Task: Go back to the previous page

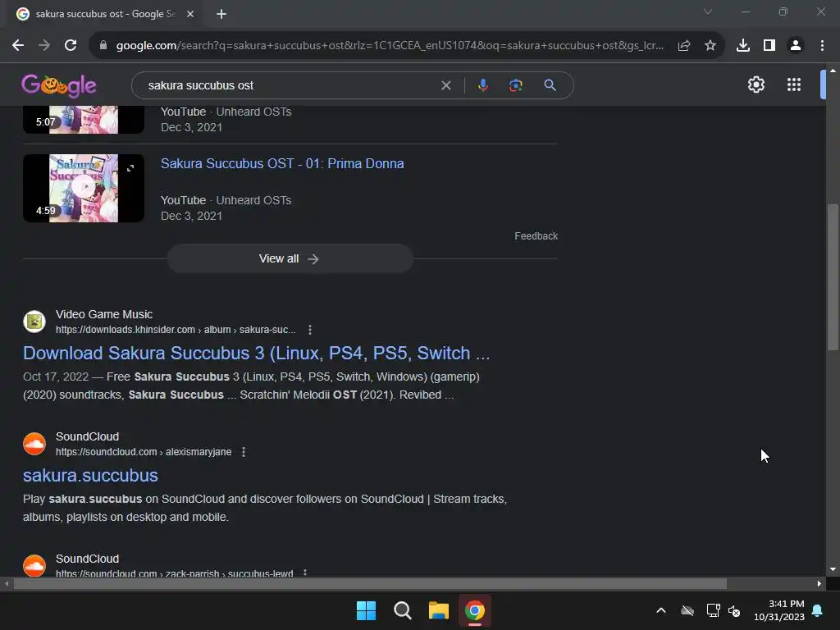Action: point(18,46)
